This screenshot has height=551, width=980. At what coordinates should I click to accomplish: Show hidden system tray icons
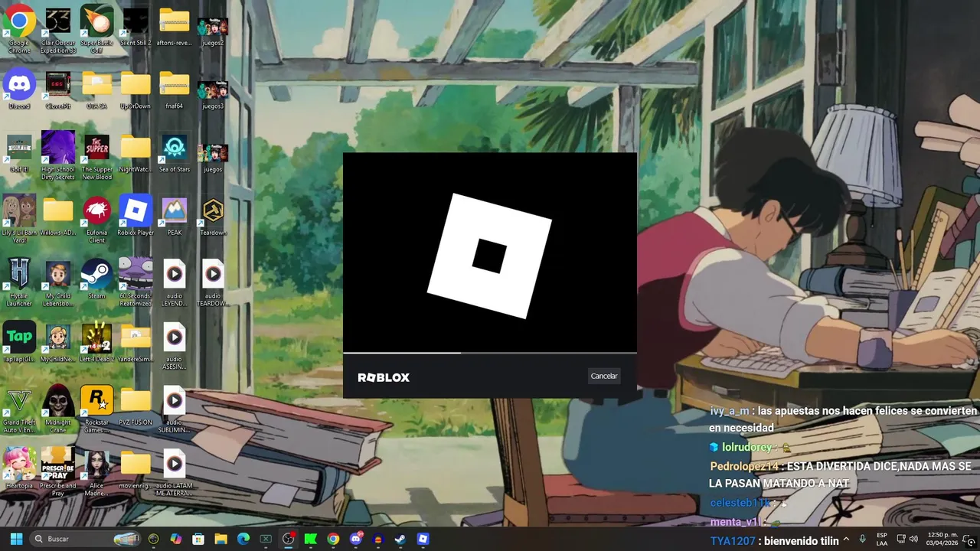[x=846, y=539]
